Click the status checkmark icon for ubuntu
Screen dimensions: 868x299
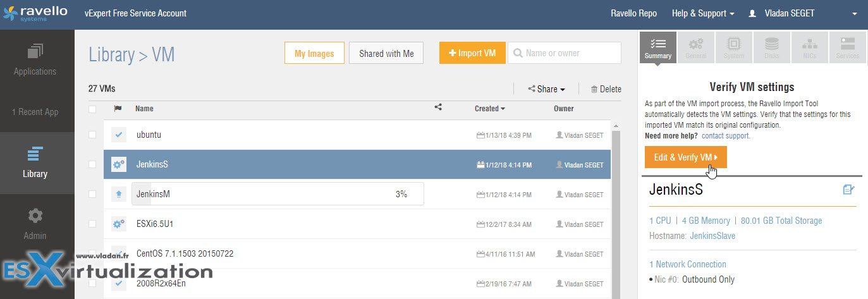118,135
